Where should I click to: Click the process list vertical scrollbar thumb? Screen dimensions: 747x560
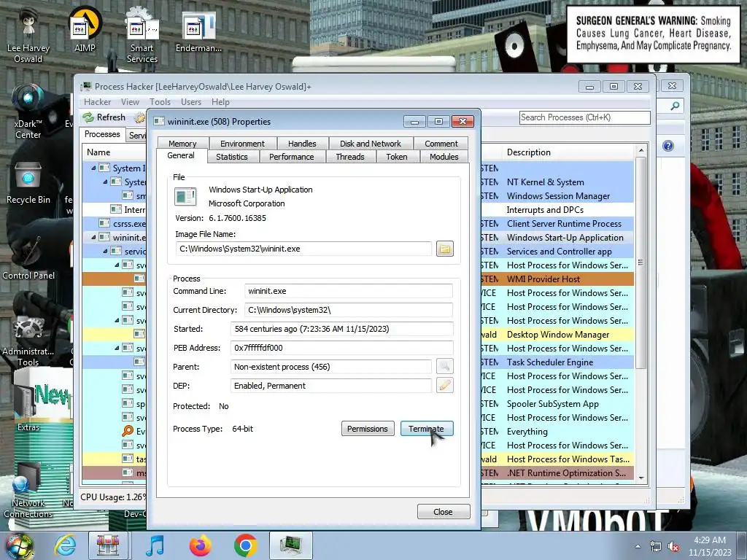[640, 262]
